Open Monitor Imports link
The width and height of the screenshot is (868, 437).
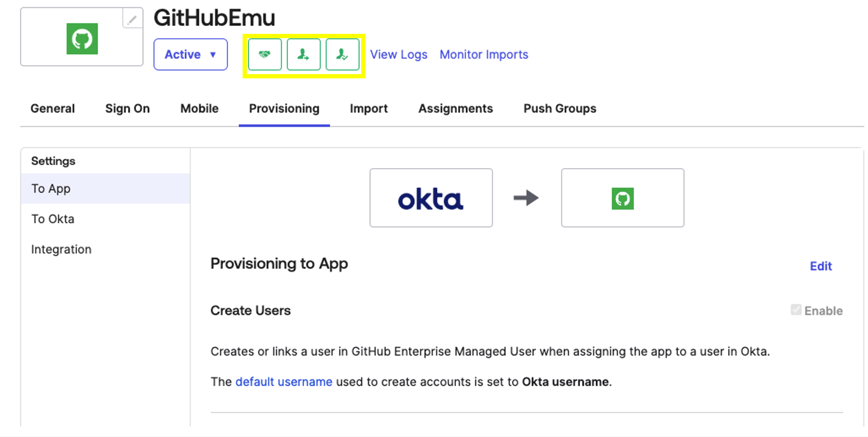[484, 55]
